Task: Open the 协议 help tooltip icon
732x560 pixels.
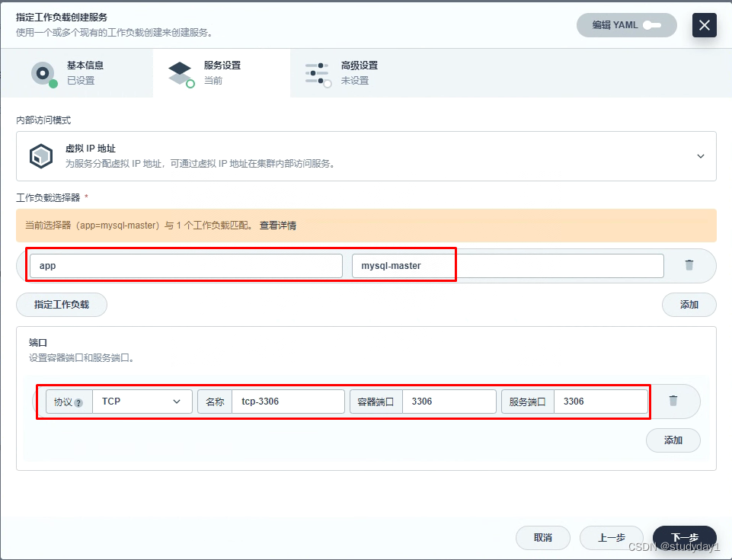Action: tap(78, 402)
